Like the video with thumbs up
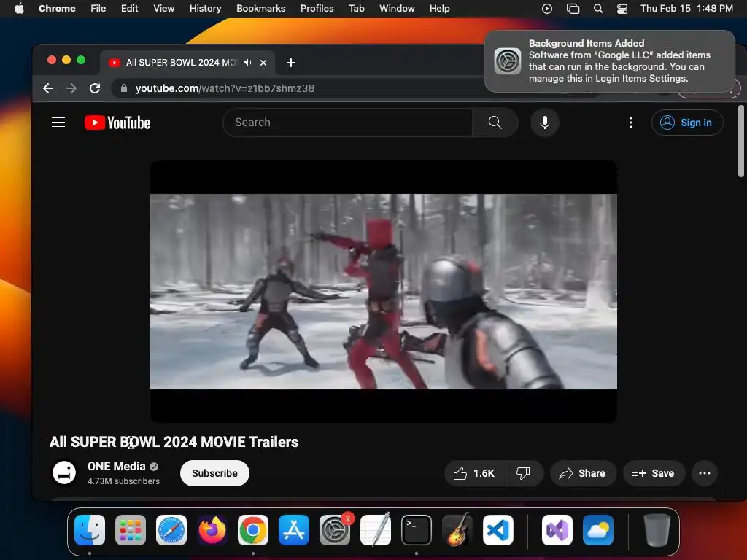Screen dimensions: 747x560 pyautogui.click(x=474, y=473)
